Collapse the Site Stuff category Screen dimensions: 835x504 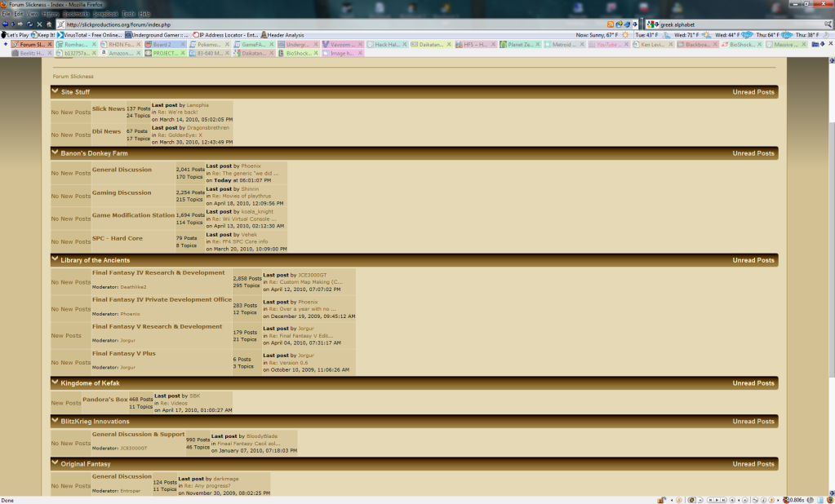coord(55,92)
